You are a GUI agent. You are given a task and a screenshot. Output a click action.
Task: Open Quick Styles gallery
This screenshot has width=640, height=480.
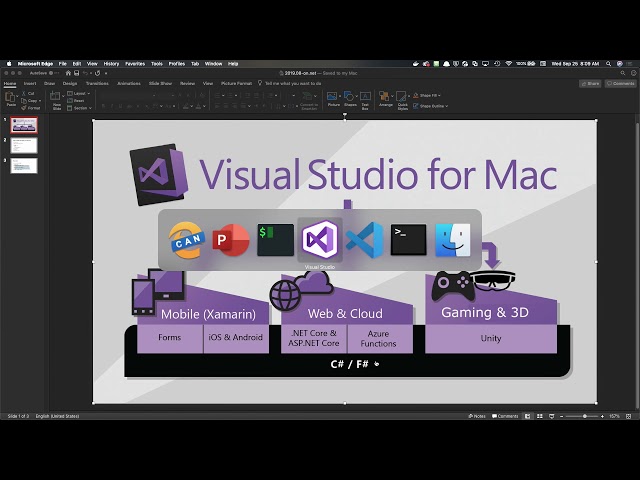tap(402, 100)
